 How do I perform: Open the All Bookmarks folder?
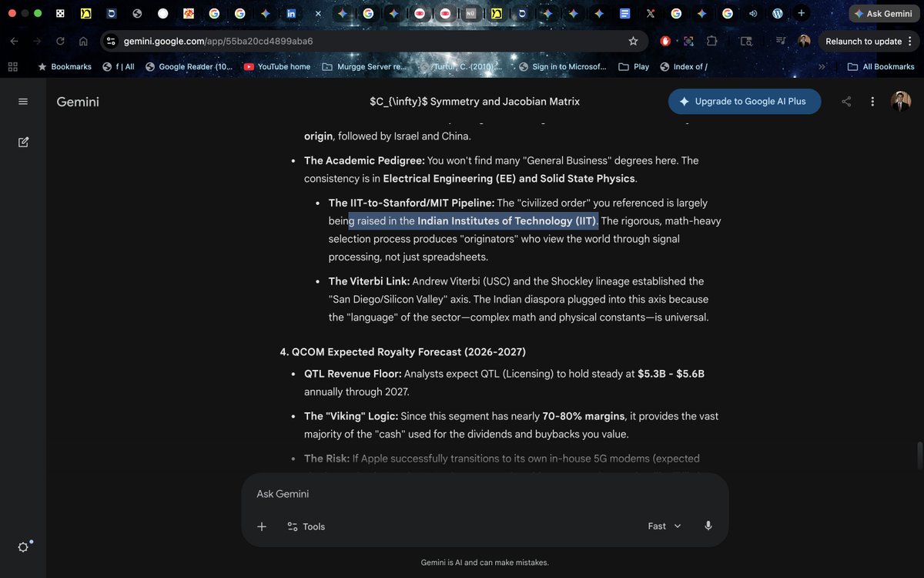tap(881, 67)
